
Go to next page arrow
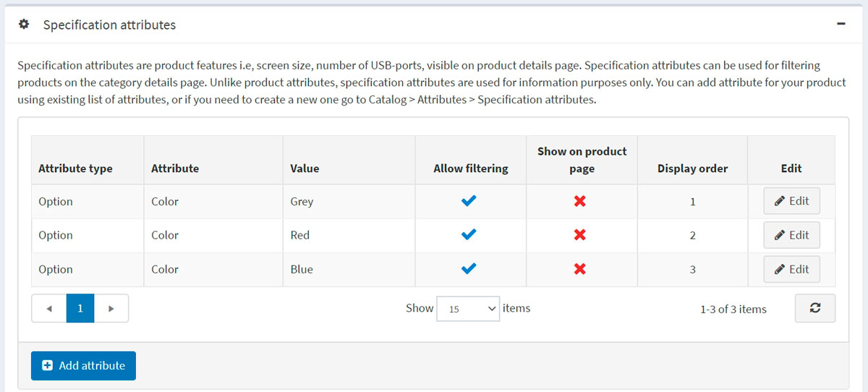(111, 308)
